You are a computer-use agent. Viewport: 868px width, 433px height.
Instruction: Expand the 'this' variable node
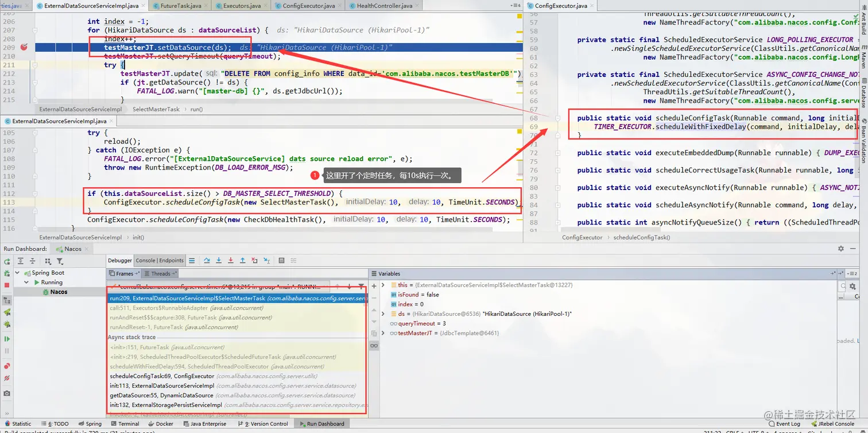point(383,285)
